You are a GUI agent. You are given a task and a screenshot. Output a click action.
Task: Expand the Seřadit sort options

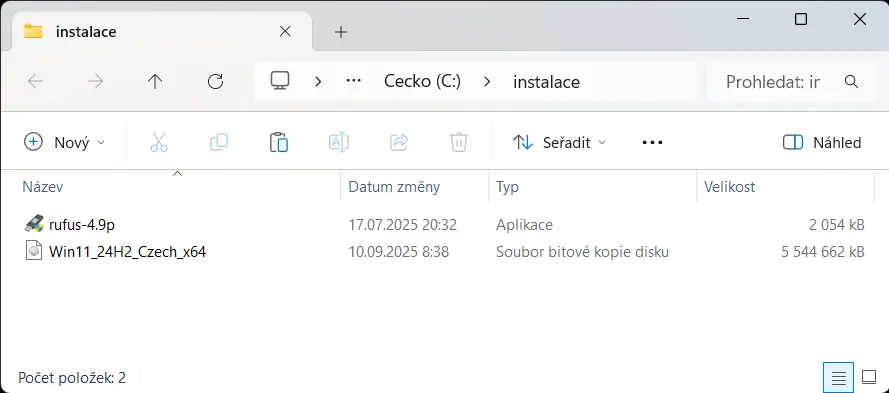[x=559, y=142]
